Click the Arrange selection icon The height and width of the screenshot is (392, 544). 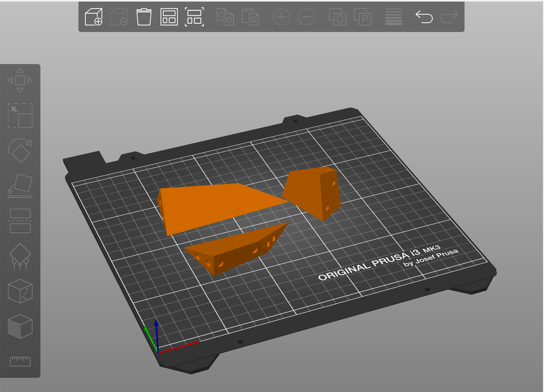click(194, 17)
